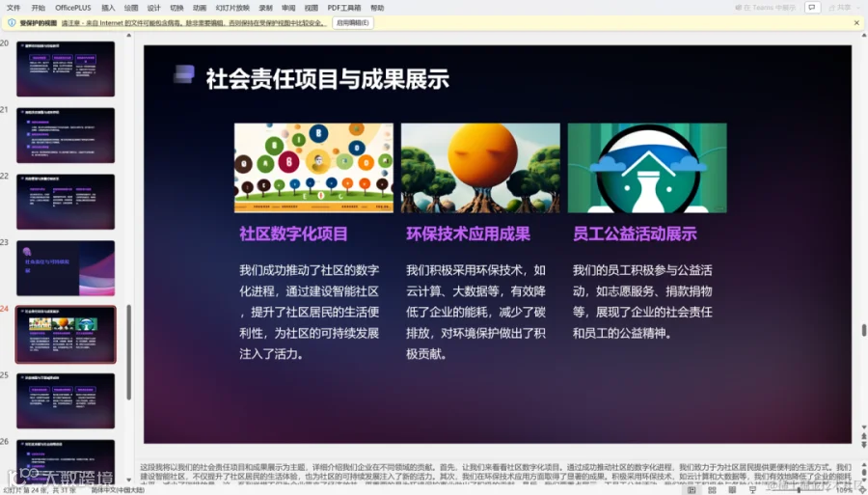Open the 文件 menu
The width and height of the screenshot is (868, 495).
tap(14, 8)
